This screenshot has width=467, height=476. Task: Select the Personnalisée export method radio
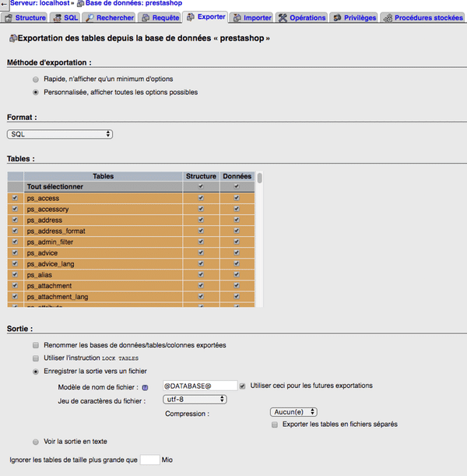click(x=36, y=93)
